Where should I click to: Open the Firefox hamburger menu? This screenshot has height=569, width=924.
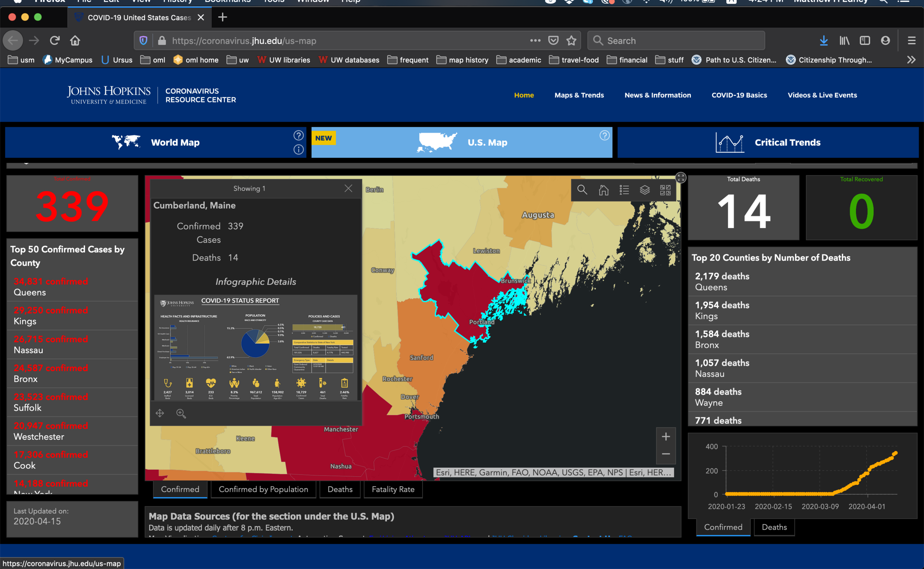click(911, 40)
